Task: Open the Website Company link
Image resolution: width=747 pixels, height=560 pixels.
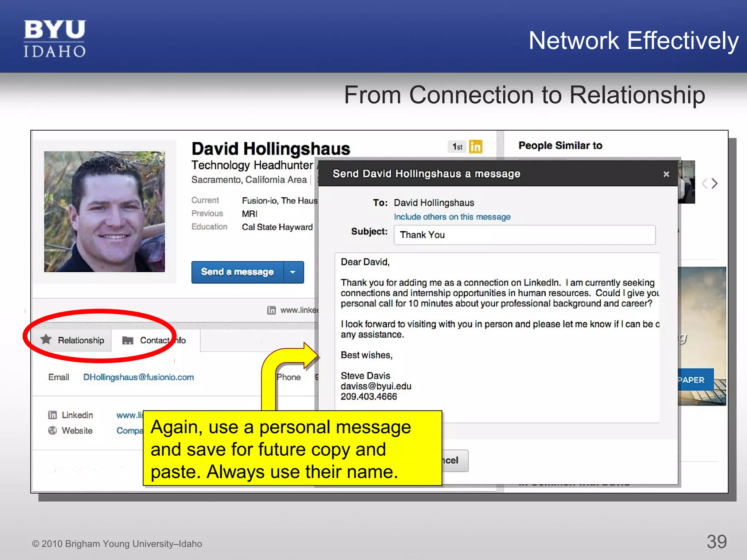Action: pyautogui.click(x=129, y=431)
